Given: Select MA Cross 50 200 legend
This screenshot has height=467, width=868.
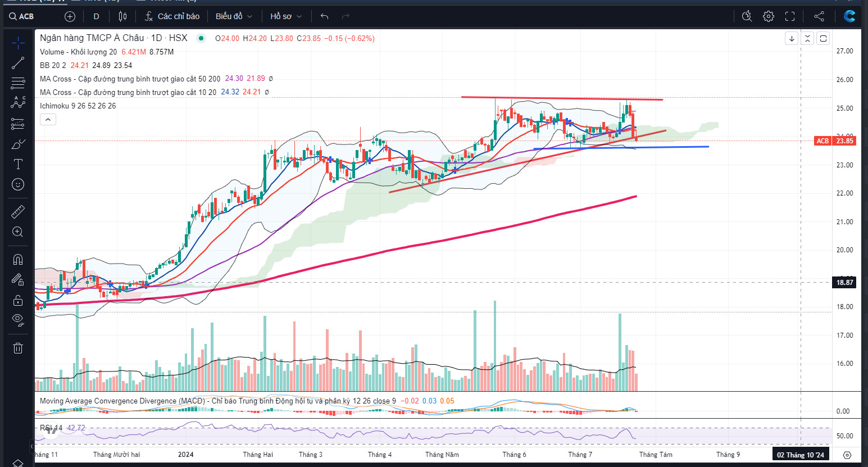Looking at the screenshot, I should pyautogui.click(x=130, y=79).
